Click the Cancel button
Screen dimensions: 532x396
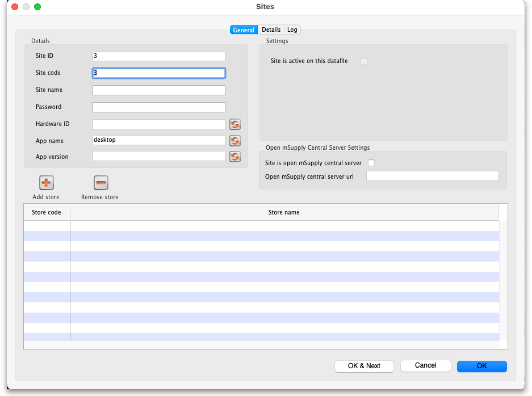(x=425, y=366)
